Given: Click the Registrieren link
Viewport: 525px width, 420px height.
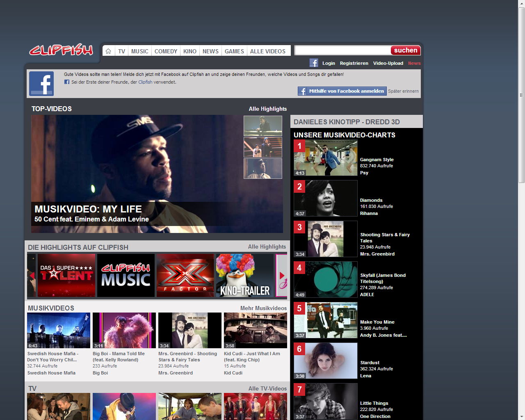Looking at the screenshot, I should click(354, 63).
